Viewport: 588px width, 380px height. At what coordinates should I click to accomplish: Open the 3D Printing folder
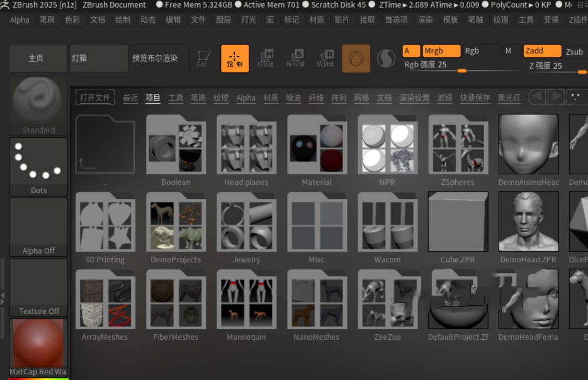coord(105,228)
